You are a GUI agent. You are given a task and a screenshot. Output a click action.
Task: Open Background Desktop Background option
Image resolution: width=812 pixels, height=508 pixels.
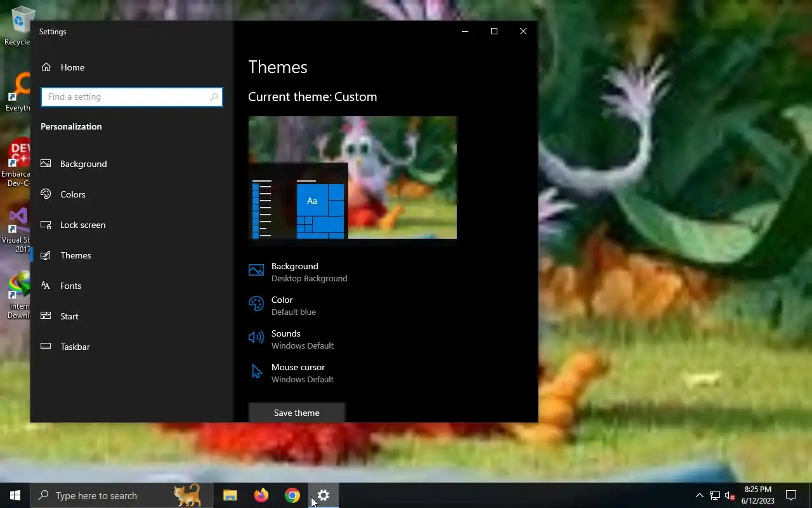[x=298, y=272]
